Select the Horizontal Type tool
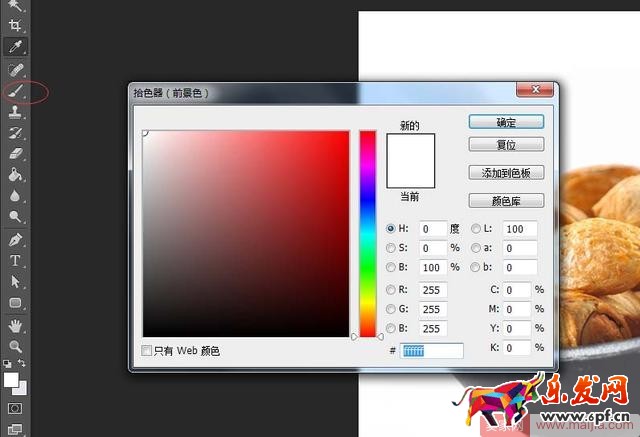Image resolution: width=640 pixels, height=437 pixels. pos(15,261)
